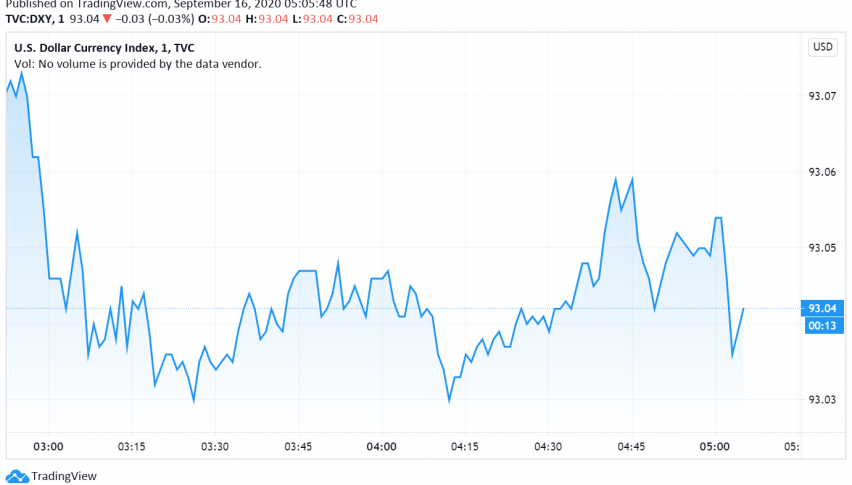
Task: Click the 93.07 price axis label
Action: [x=822, y=96]
